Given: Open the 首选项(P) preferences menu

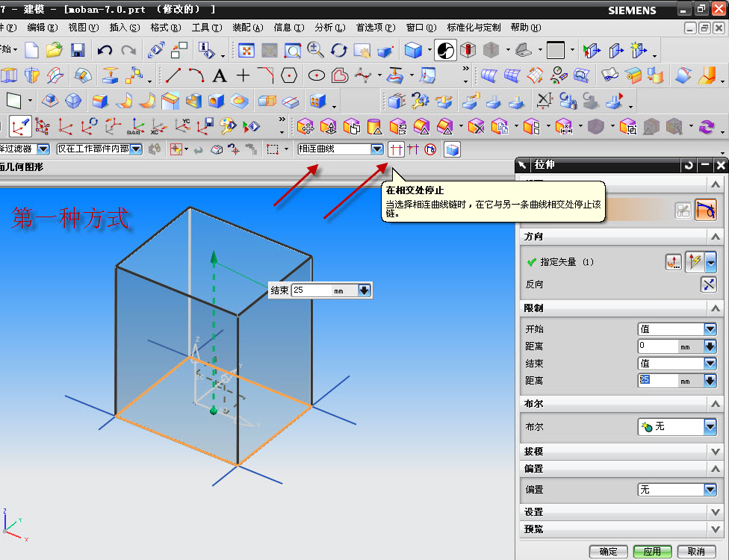Looking at the screenshot, I should click(376, 28).
